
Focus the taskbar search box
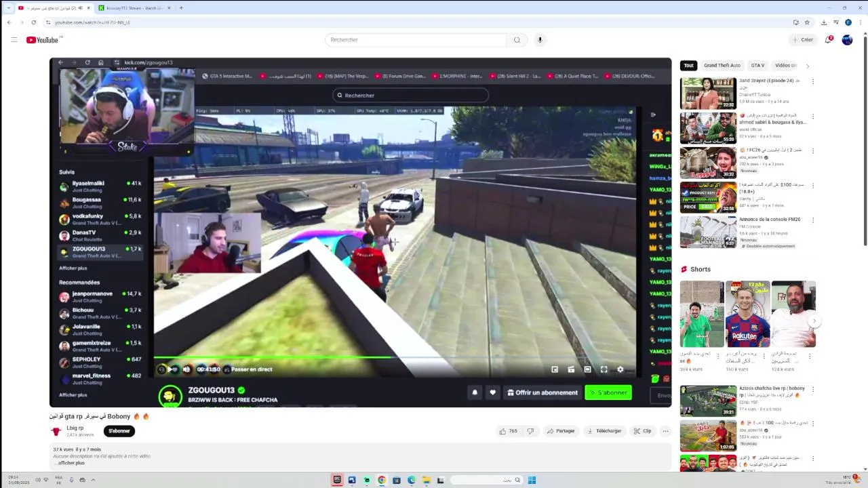(487, 480)
